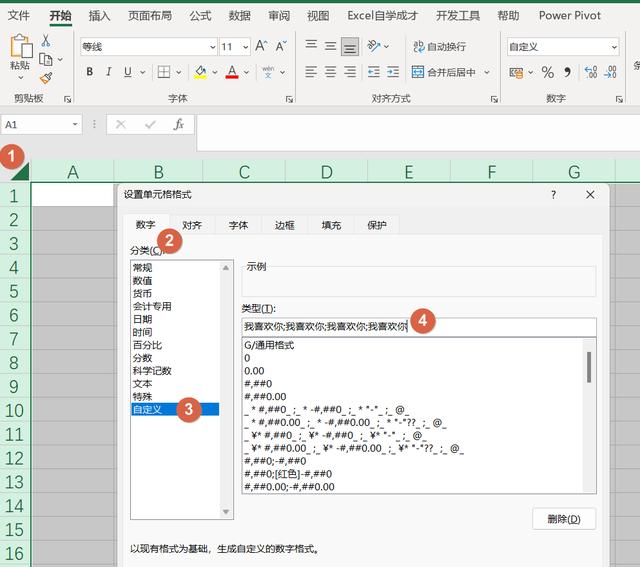
Task: Switch to the 对齐 tab in dialog
Action: coord(192,225)
